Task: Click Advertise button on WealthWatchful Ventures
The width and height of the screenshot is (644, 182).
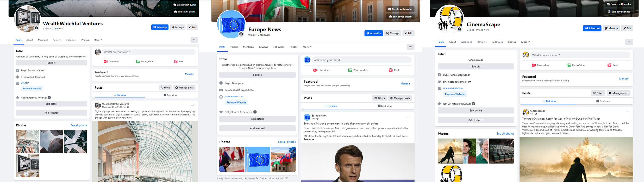Action: coord(160,27)
